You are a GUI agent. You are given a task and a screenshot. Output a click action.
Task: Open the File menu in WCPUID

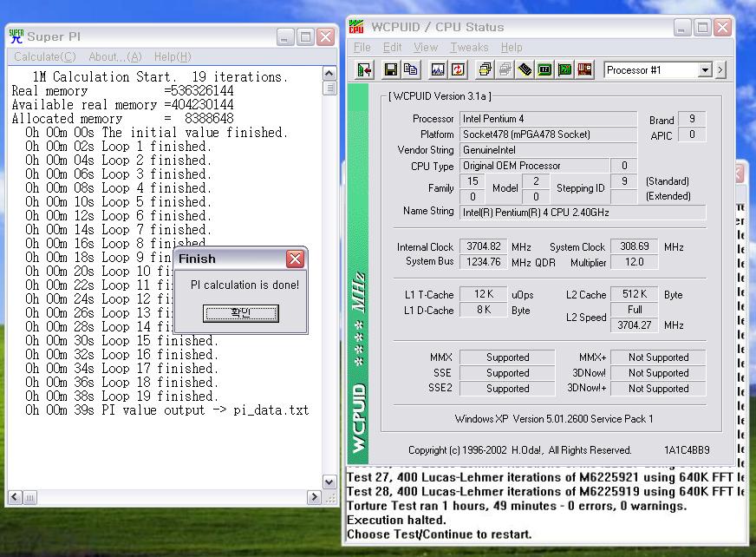(x=362, y=48)
